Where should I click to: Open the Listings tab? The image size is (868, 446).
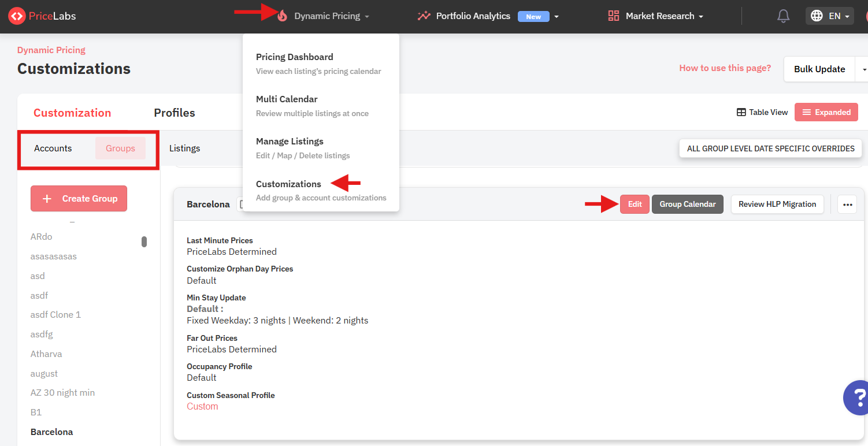pos(185,148)
